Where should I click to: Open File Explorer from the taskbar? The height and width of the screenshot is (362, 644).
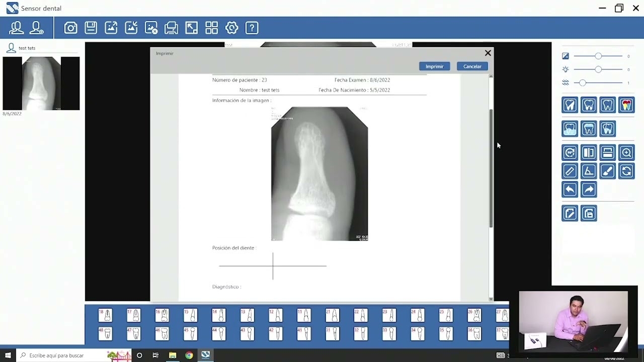point(172,355)
